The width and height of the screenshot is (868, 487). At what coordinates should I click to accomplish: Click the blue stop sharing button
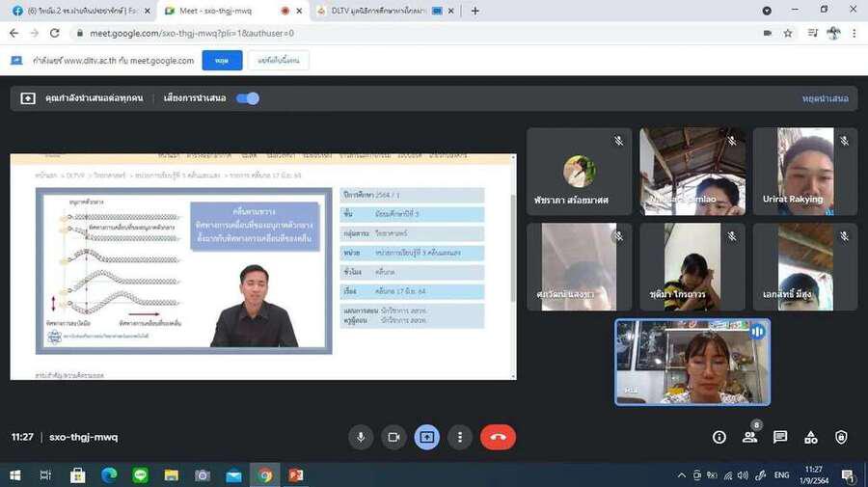coord(222,61)
